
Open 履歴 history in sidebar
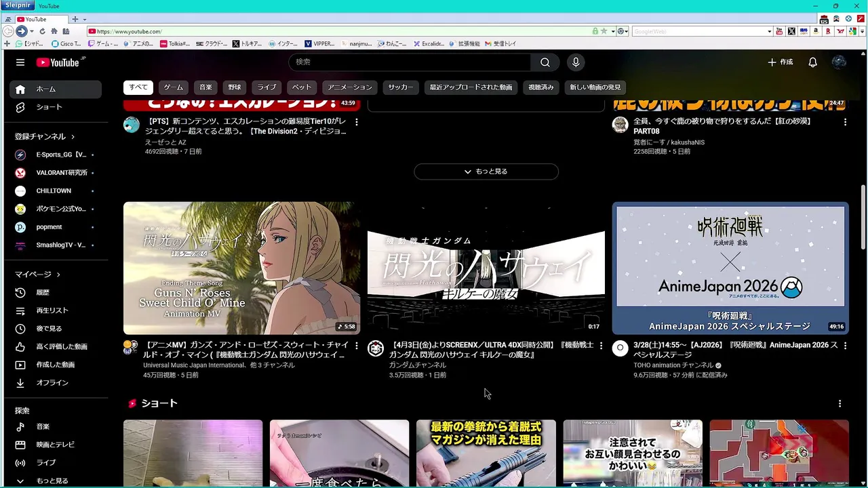pos(56,293)
